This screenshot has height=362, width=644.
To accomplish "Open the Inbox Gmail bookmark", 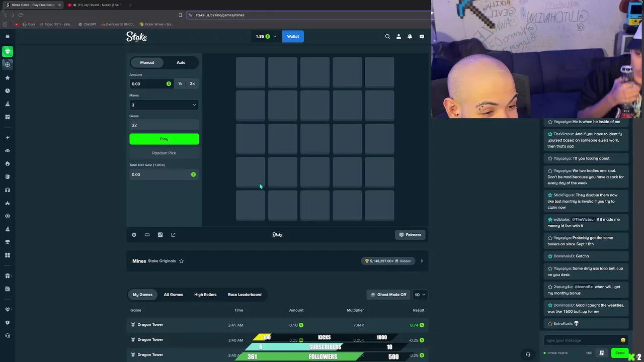I will (x=56, y=24).
